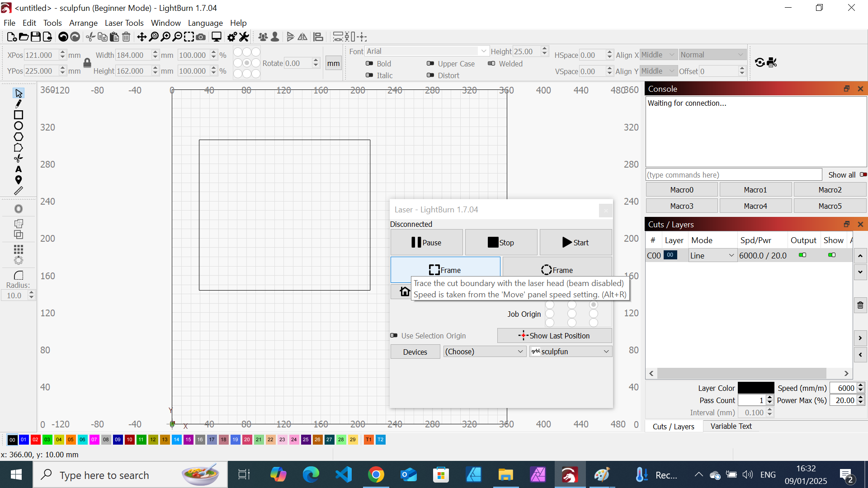The width and height of the screenshot is (868, 488).
Task: Open the Laser Tools menu
Action: pyautogui.click(x=124, y=23)
